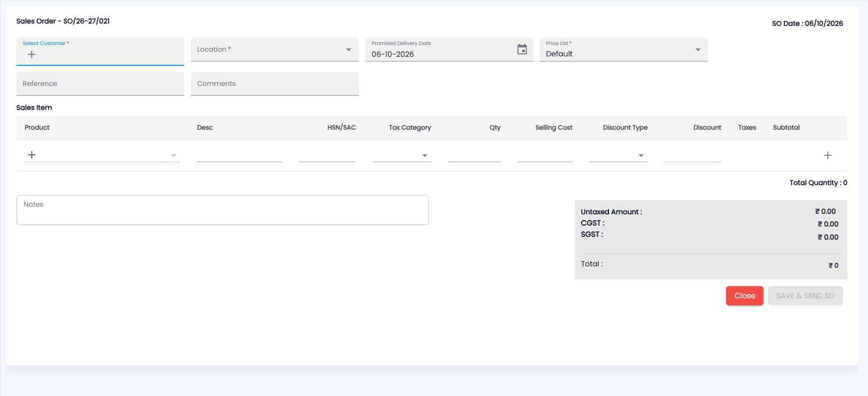Click the Sales Item section heading
868x396 pixels.
click(x=34, y=108)
